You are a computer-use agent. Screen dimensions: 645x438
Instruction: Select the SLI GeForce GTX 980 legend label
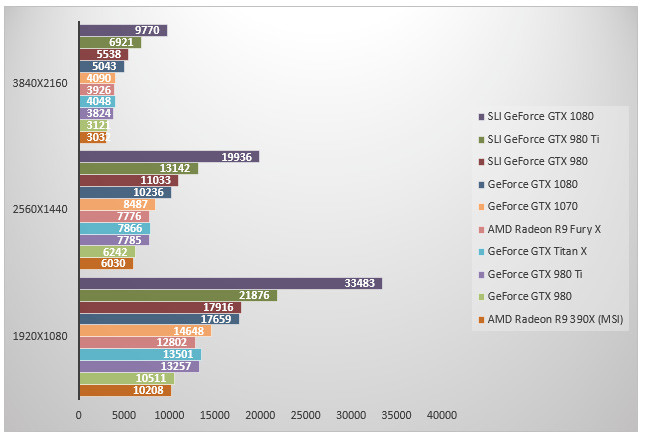coord(538,161)
